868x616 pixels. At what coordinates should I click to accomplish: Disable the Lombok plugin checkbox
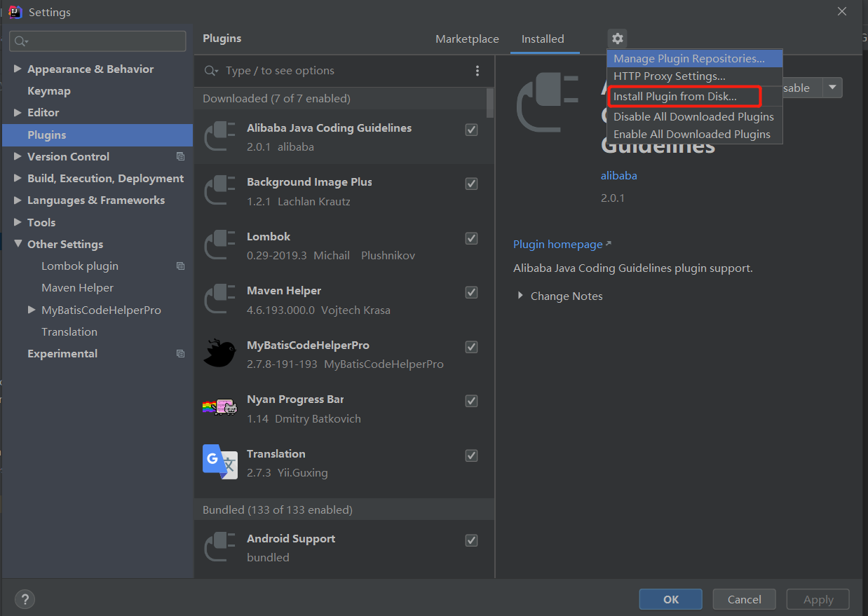[x=470, y=238]
